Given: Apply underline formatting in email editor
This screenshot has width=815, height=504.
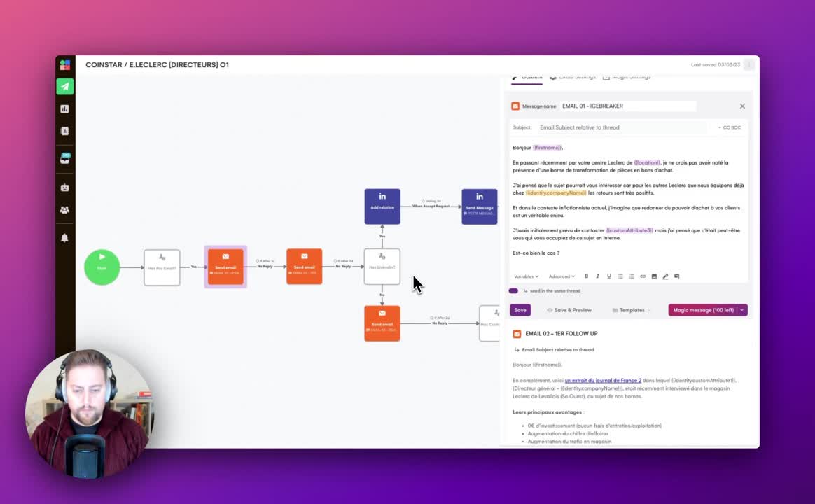Looking at the screenshot, I should [608, 276].
